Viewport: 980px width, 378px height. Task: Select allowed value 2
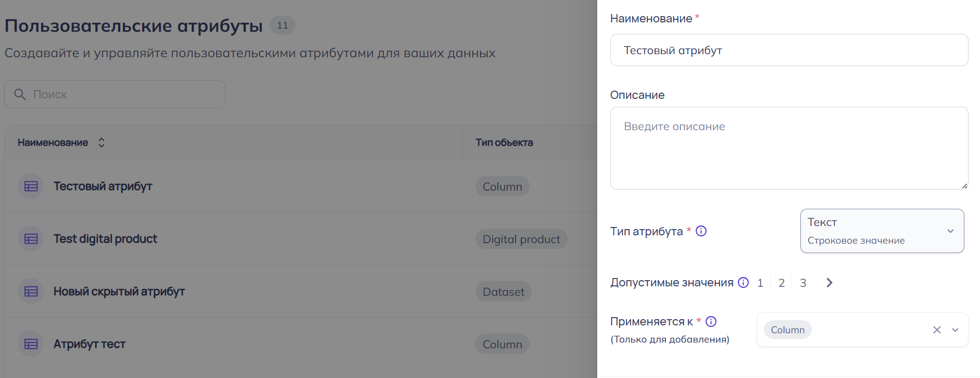point(782,283)
